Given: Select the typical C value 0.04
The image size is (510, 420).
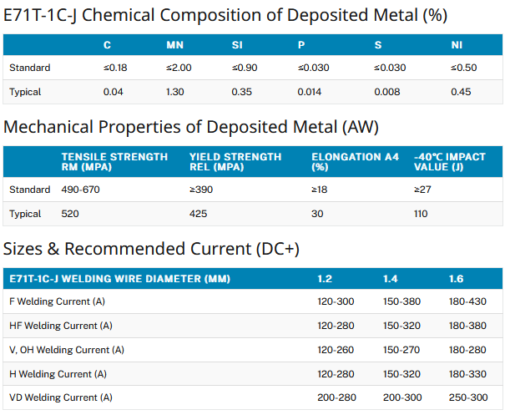Looking at the screenshot, I should tap(113, 92).
